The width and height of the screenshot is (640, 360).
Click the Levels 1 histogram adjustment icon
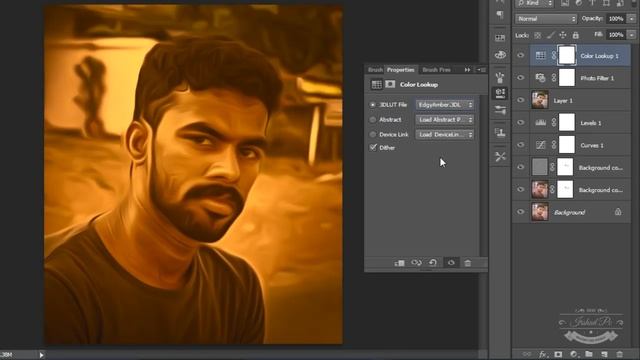[x=540, y=122]
